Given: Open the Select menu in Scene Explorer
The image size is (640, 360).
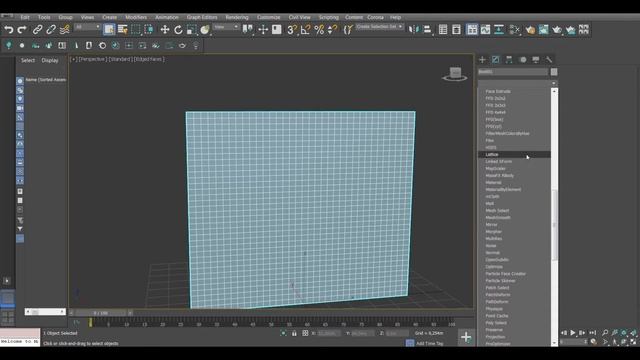Looking at the screenshot, I should click(28, 60).
